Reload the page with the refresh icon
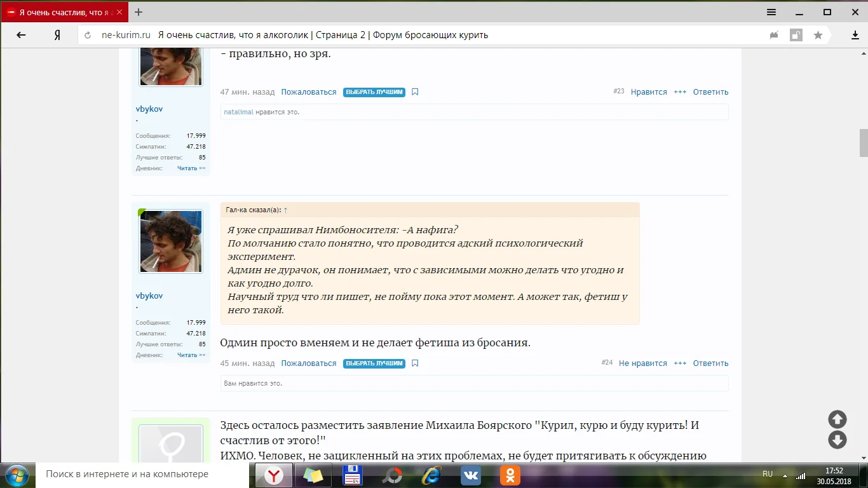 pyautogui.click(x=88, y=36)
